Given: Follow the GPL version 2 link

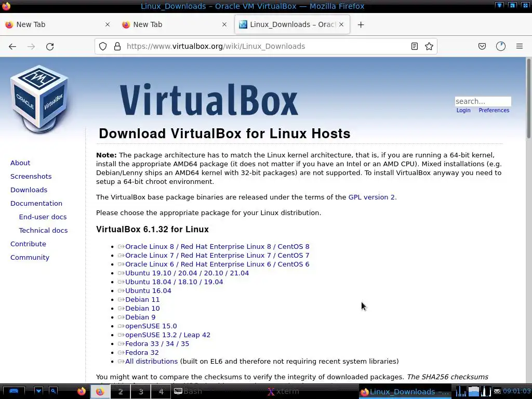Looking at the screenshot, I should click(371, 197).
